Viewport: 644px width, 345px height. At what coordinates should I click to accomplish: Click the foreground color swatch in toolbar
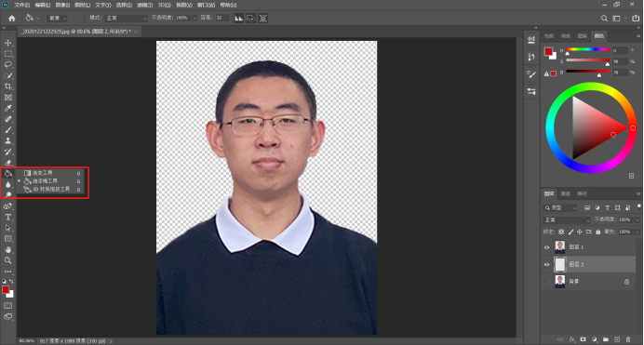tap(6, 290)
